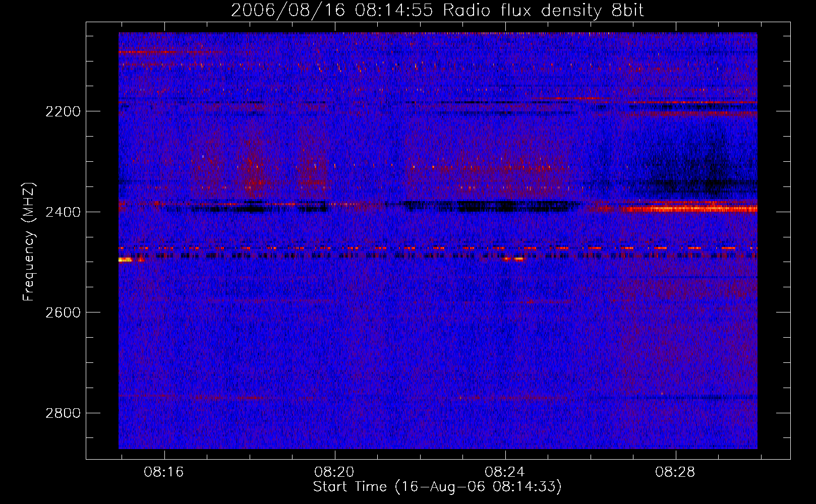The image size is (816, 504).
Task: Click the 2600 frequency tick label
Action: (63, 312)
